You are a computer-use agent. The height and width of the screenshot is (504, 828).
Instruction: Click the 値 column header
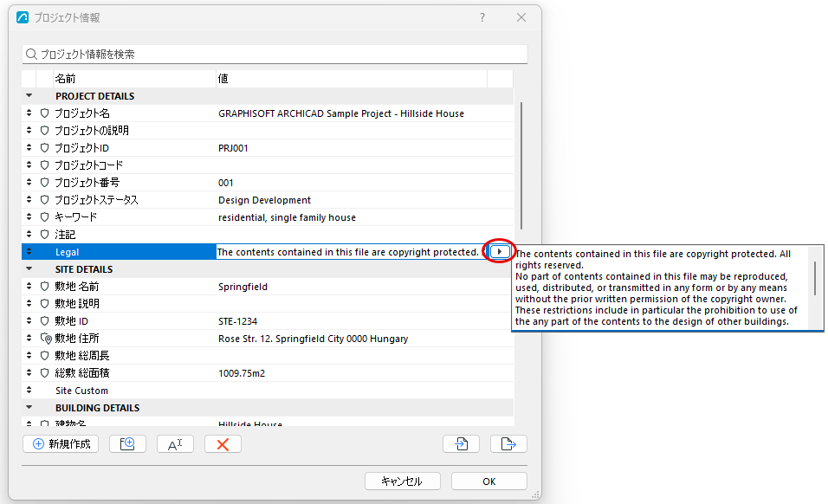(351, 79)
